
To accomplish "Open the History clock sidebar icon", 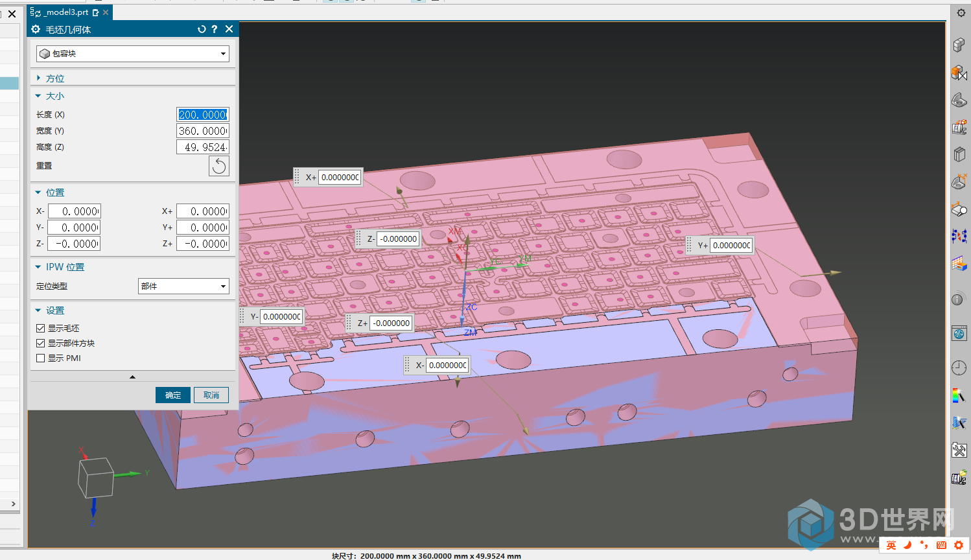I will pyautogui.click(x=959, y=367).
